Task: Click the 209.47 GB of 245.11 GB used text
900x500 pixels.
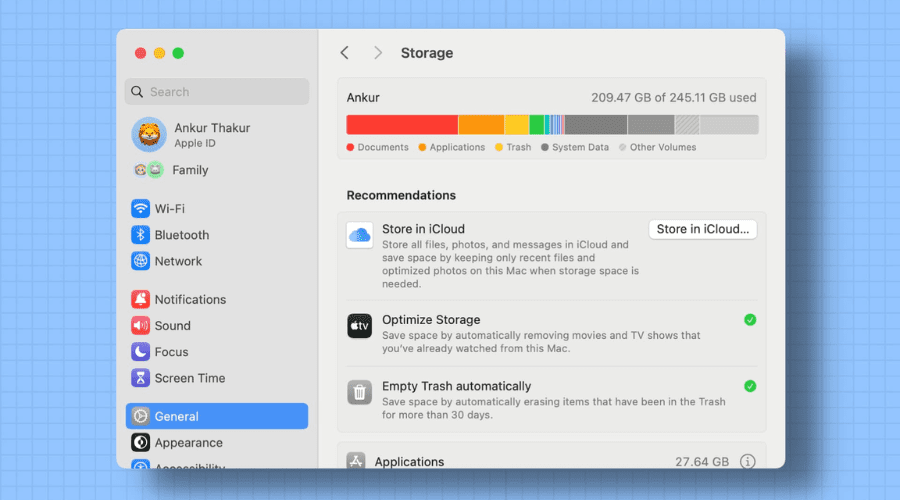Action: [674, 98]
